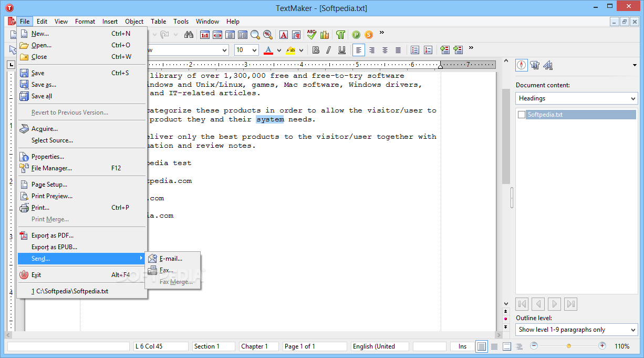The width and height of the screenshot is (644, 358).
Task: Open the thesaurus books icon
Action: (325, 35)
